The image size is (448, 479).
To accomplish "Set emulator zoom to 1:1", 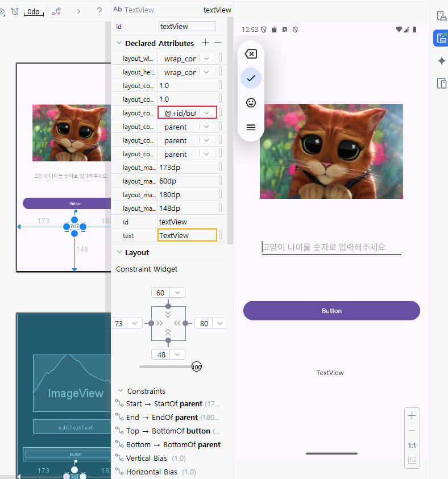I will pyautogui.click(x=412, y=445).
